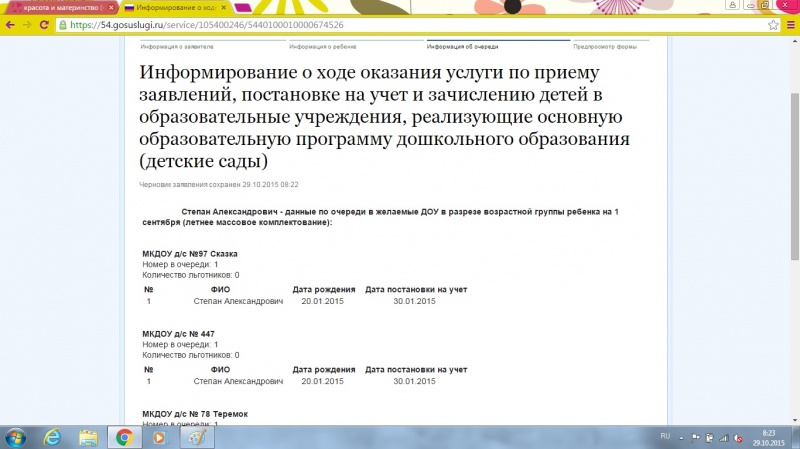This screenshot has width=800, height=449.
Task: Open the 'Информация о ребенке' step
Action: pyautogui.click(x=322, y=46)
